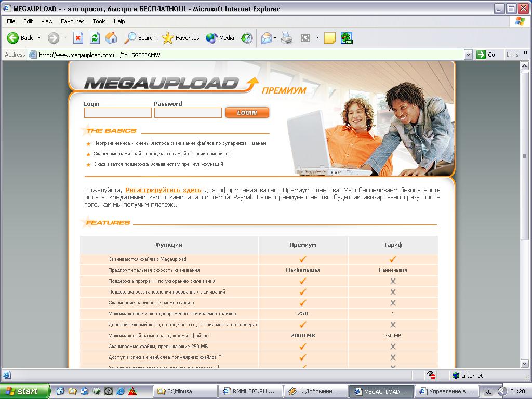Click 'Скачиваются файлы с Megaupload' row text
The image size is (532, 399).
(x=147, y=259)
